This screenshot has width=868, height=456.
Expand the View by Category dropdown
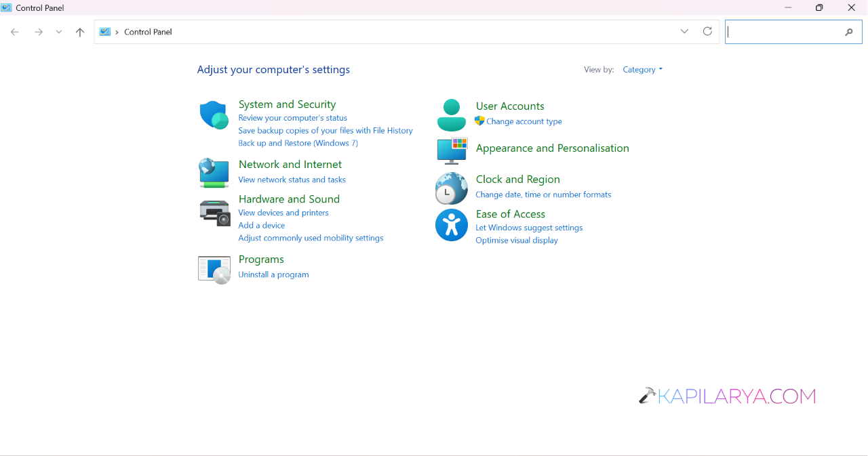pos(642,70)
